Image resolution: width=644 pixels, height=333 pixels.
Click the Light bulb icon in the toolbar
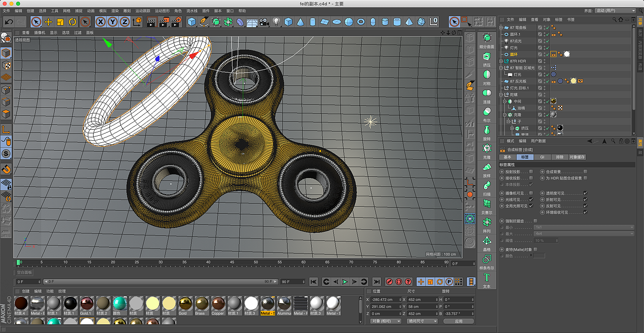pyautogui.click(x=276, y=22)
